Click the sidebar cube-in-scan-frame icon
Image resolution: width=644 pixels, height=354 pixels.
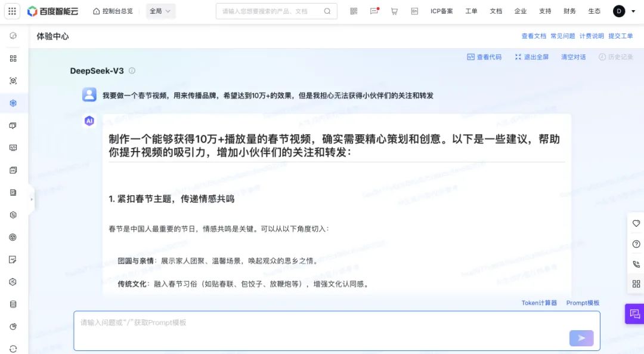pos(13,81)
